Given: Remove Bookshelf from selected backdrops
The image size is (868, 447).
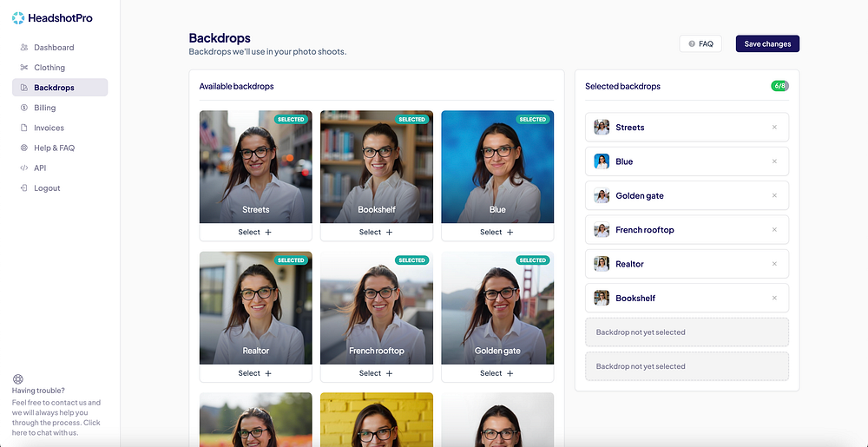Looking at the screenshot, I should click(774, 299).
